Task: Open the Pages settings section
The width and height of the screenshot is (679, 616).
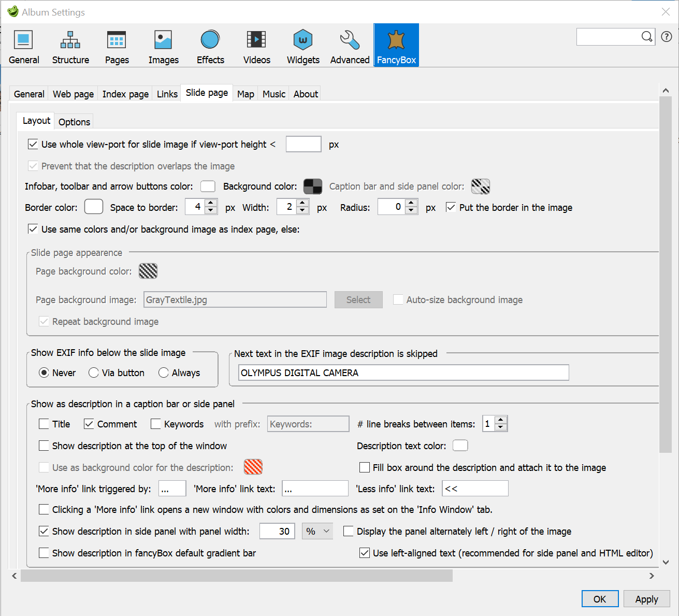Action: (117, 46)
